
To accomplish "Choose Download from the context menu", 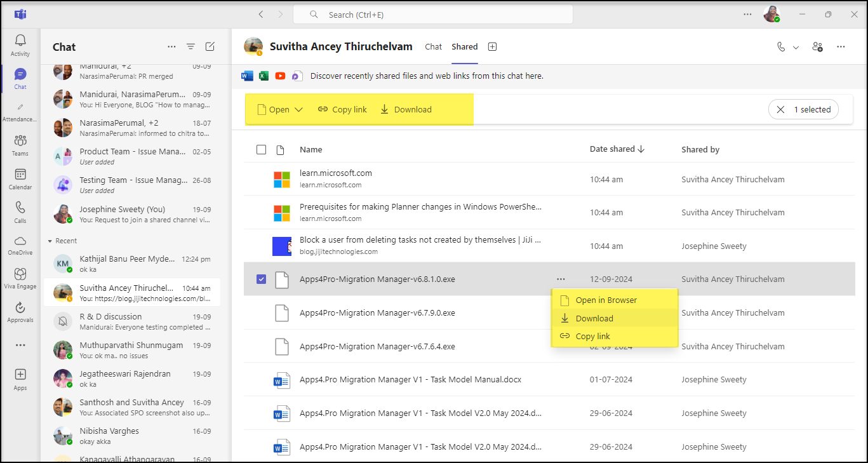I will tap(594, 318).
